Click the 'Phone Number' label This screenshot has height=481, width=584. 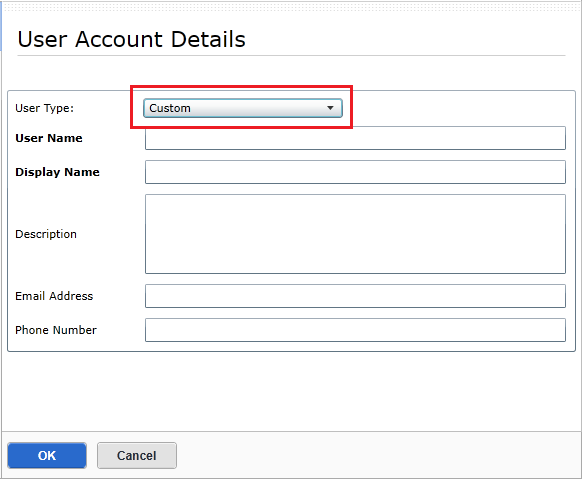(56, 330)
